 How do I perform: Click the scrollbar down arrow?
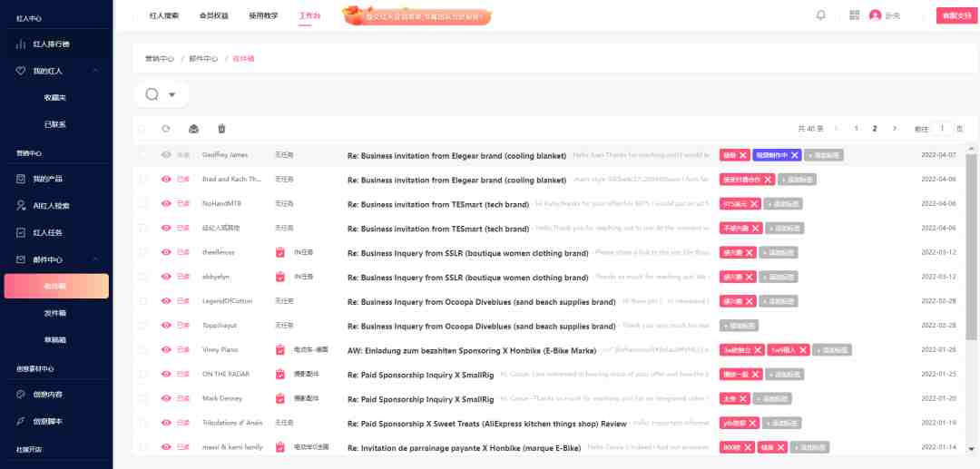point(971,448)
